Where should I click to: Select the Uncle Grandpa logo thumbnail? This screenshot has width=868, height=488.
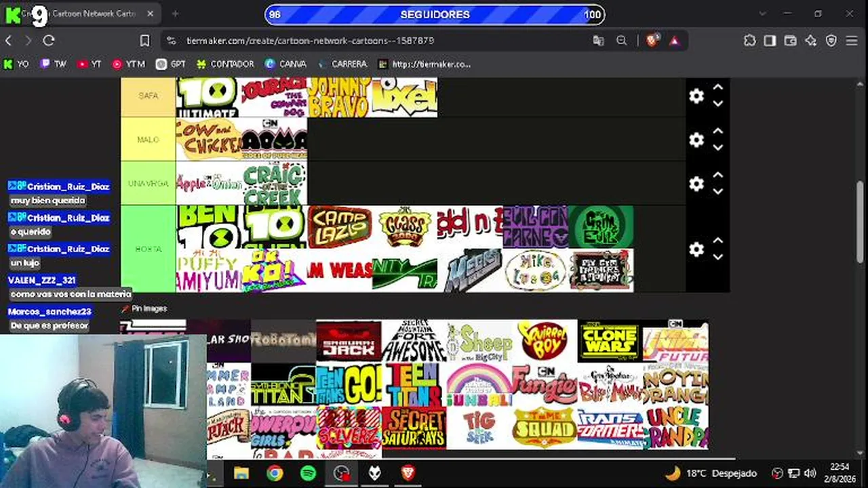click(x=675, y=428)
